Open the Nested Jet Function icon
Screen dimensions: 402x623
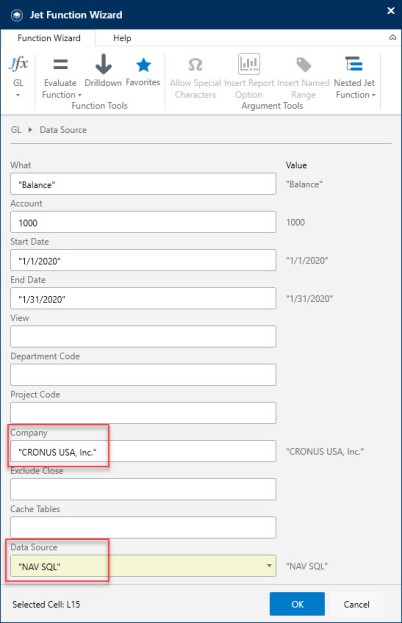(354, 64)
